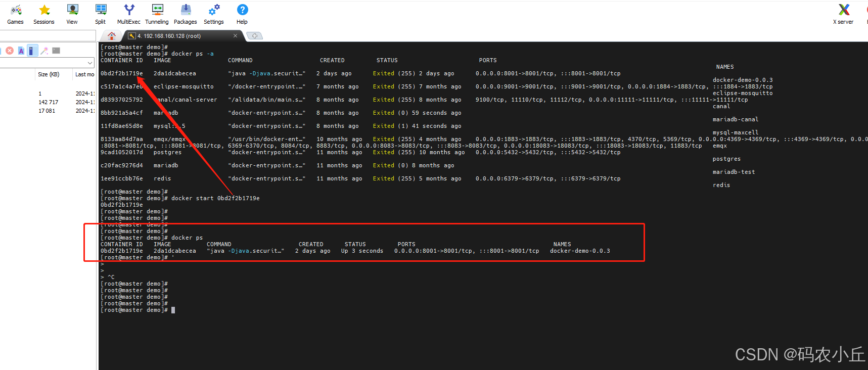Go to the Home tab icon
This screenshot has height=370, width=868.
[112, 36]
